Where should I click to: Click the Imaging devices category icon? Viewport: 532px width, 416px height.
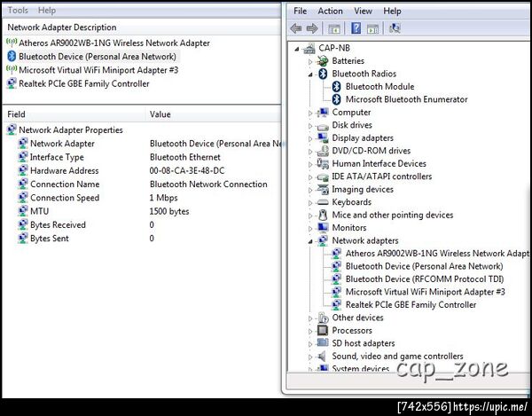[x=323, y=189]
